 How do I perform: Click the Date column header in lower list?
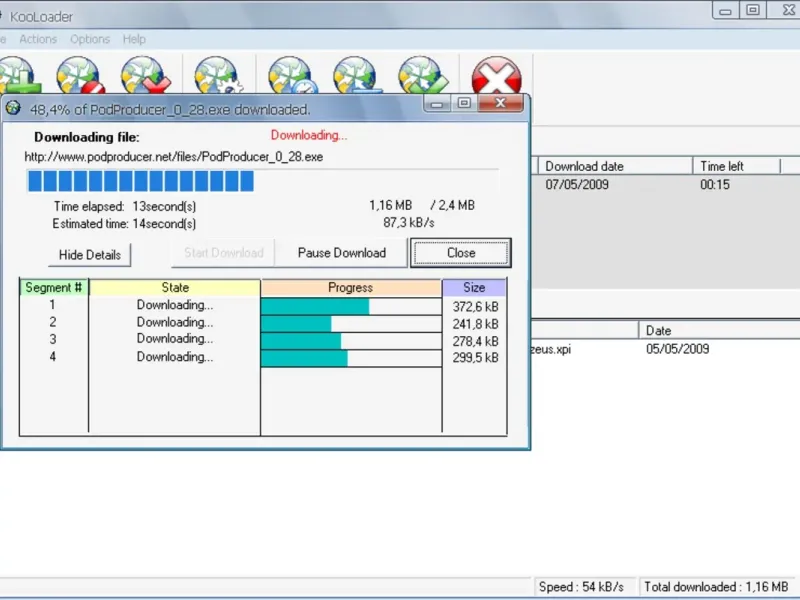(658, 330)
